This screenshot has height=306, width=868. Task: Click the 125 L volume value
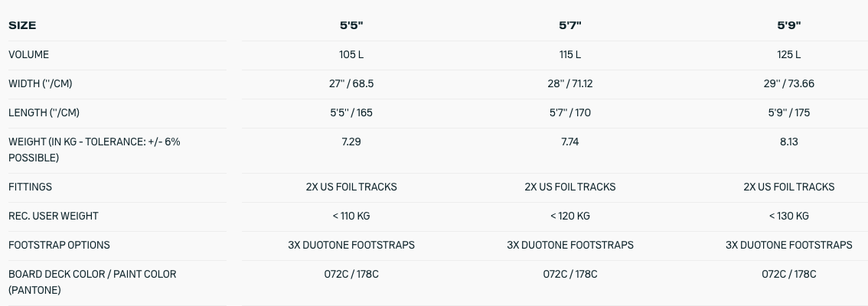point(789,55)
